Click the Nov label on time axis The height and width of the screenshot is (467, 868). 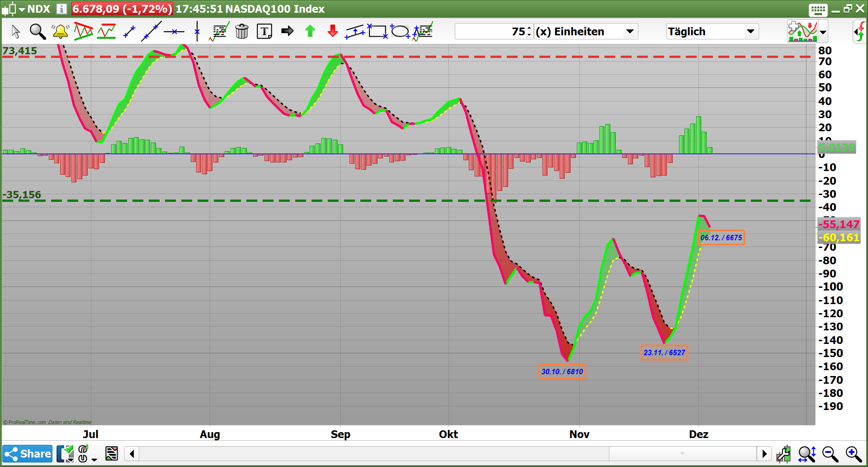click(579, 434)
